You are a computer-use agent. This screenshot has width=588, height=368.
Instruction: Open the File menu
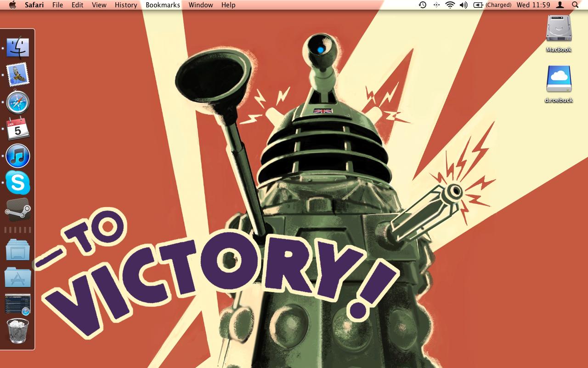click(57, 5)
